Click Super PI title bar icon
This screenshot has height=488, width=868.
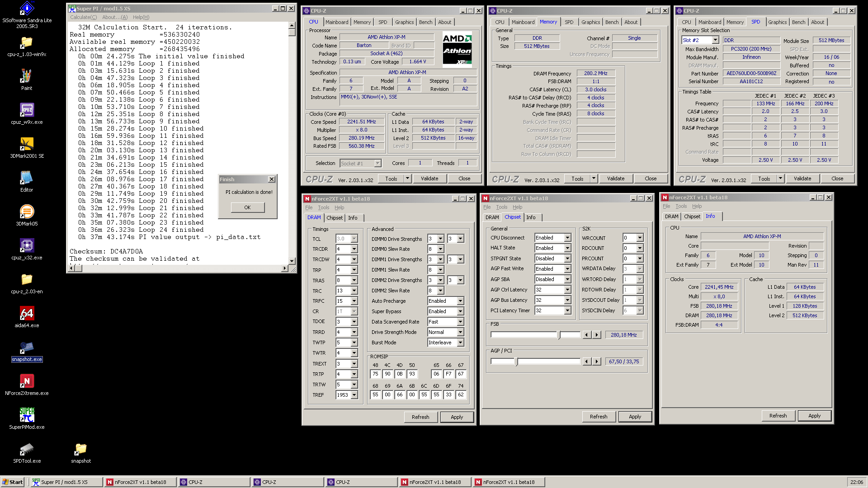(72, 8)
